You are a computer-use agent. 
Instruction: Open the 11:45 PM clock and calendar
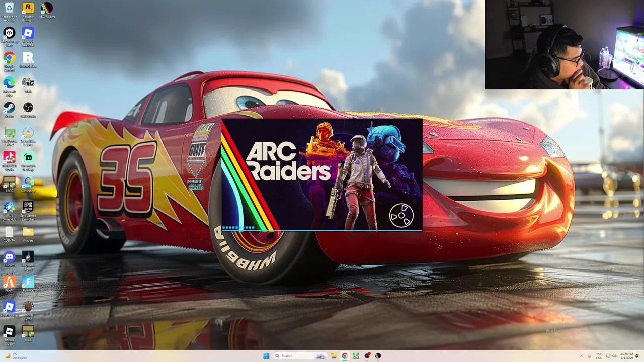point(626,356)
